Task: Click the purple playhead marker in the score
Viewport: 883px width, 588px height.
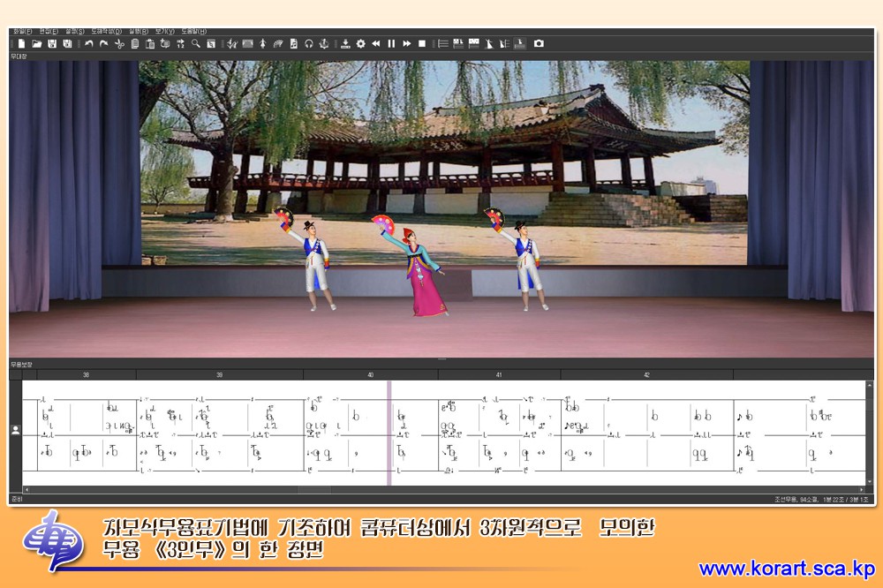Action: tap(389, 433)
